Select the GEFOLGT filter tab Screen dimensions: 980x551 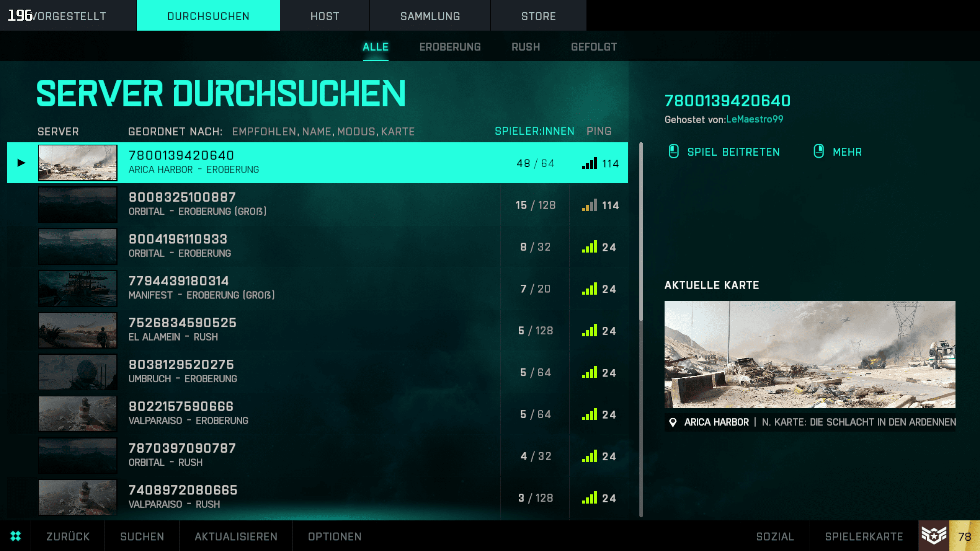coord(594,47)
